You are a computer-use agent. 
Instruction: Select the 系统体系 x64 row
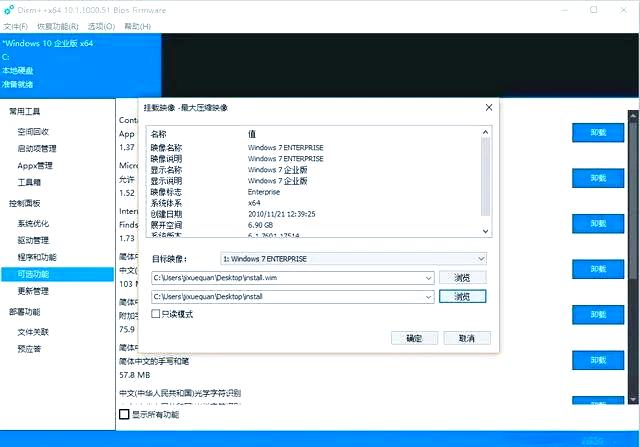(x=314, y=203)
